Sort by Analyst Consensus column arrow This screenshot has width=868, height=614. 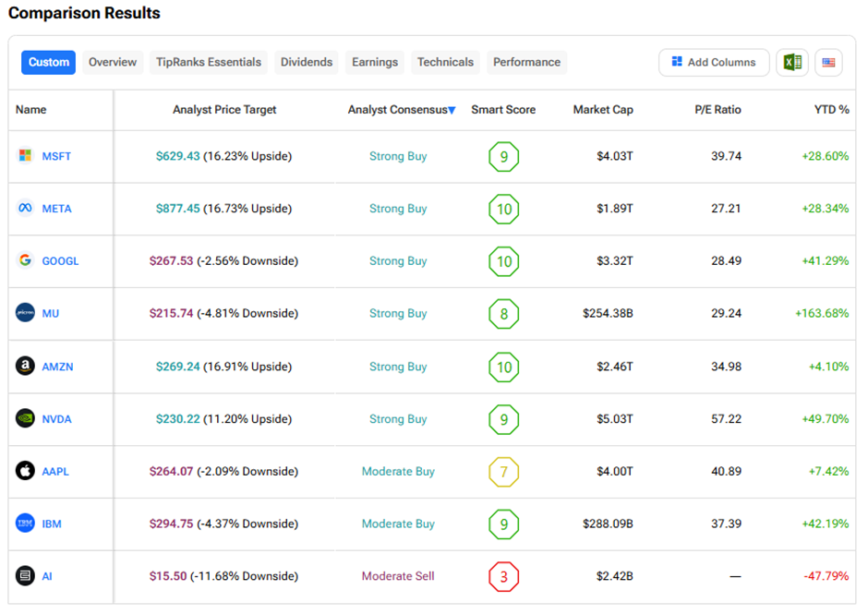452,110
